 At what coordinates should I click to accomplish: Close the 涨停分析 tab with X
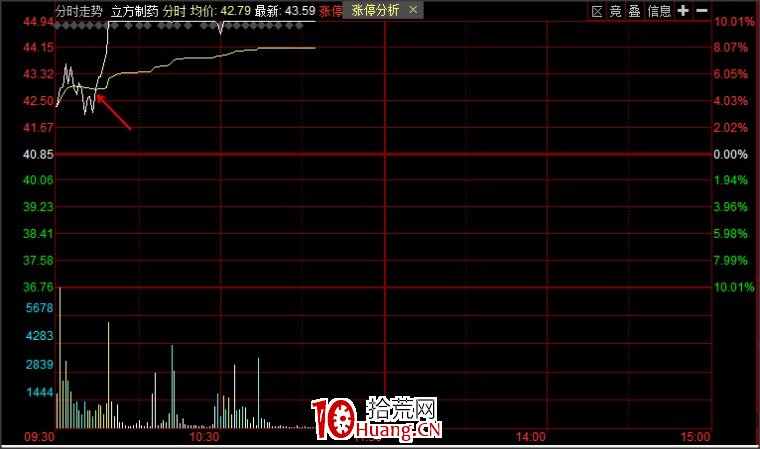[413, 10]
